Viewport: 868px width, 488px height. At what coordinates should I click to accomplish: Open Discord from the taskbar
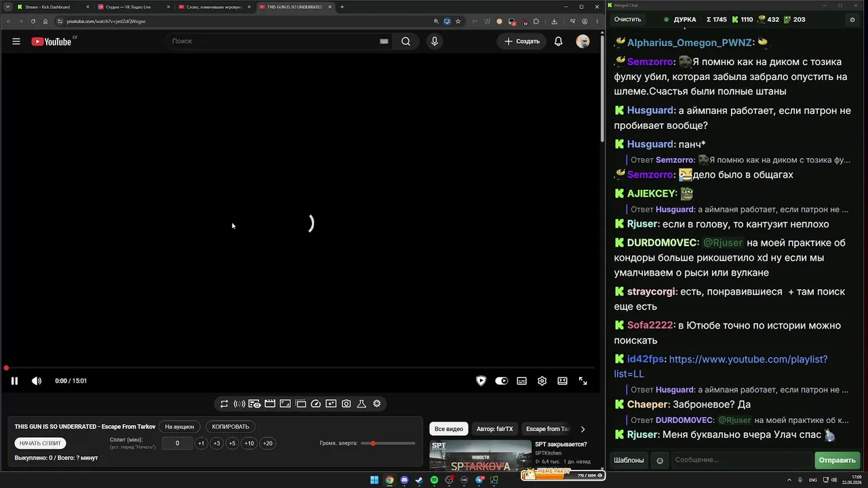point(405,480)
